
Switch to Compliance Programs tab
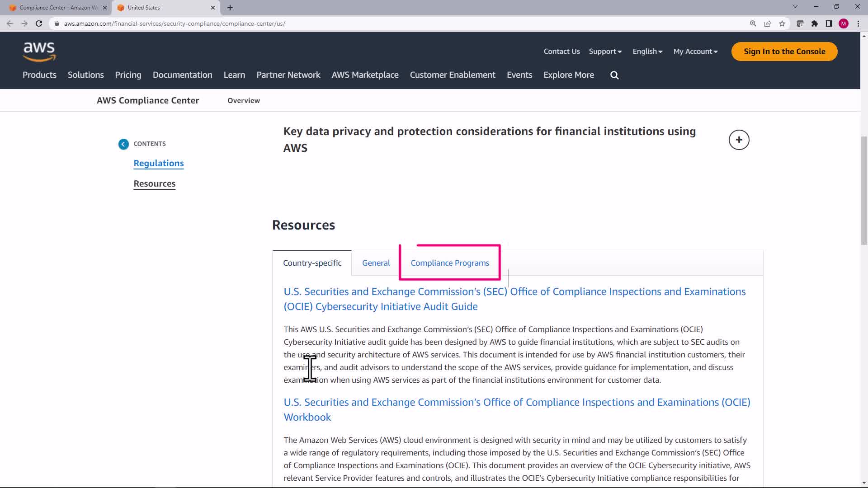click(450, 263)
